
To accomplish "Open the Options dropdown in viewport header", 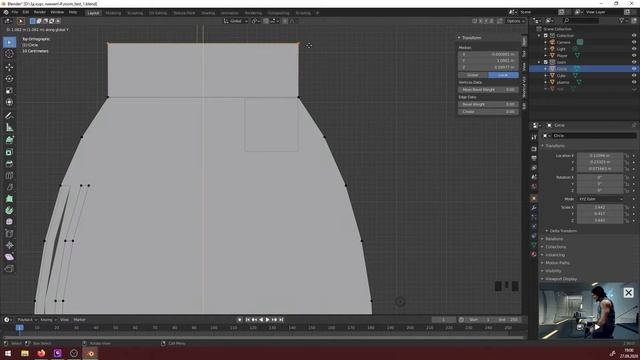I will 516,21.
